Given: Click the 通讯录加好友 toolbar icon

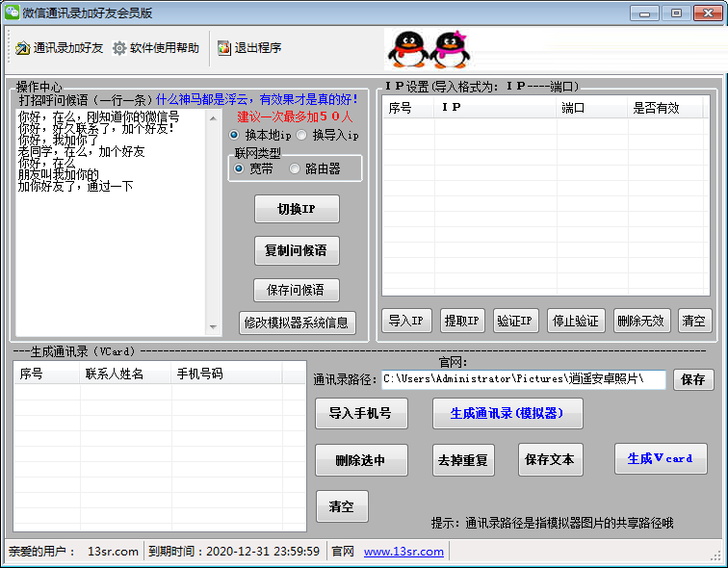Looking at the screenshot, I should [22, 48].
